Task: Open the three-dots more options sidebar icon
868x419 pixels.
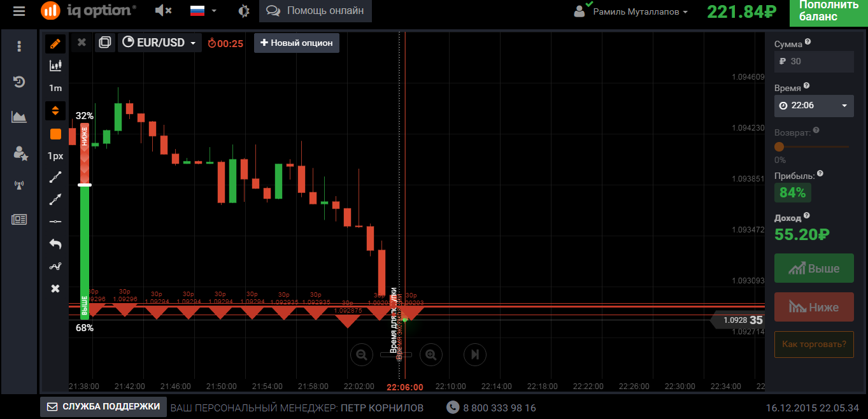Action: pyautogui.click(x=20, y=46)
